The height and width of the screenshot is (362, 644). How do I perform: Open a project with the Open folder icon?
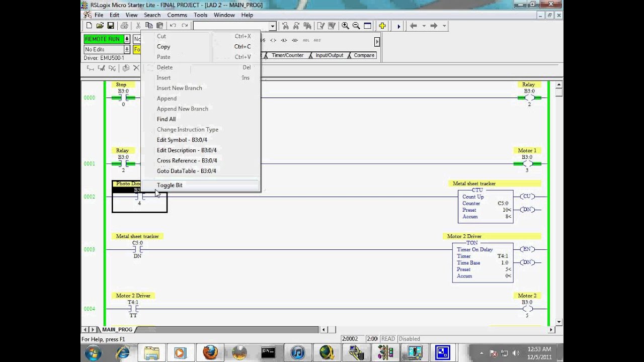tap(100, 26)
